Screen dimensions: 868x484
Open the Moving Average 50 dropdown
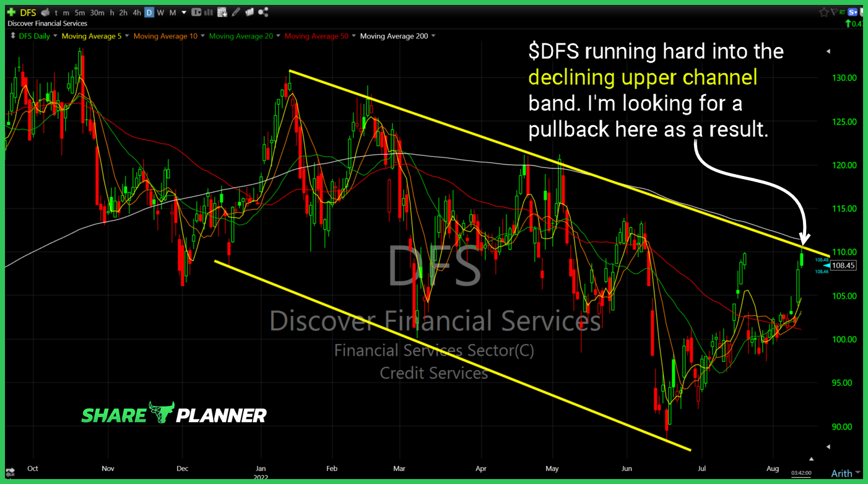354,36
